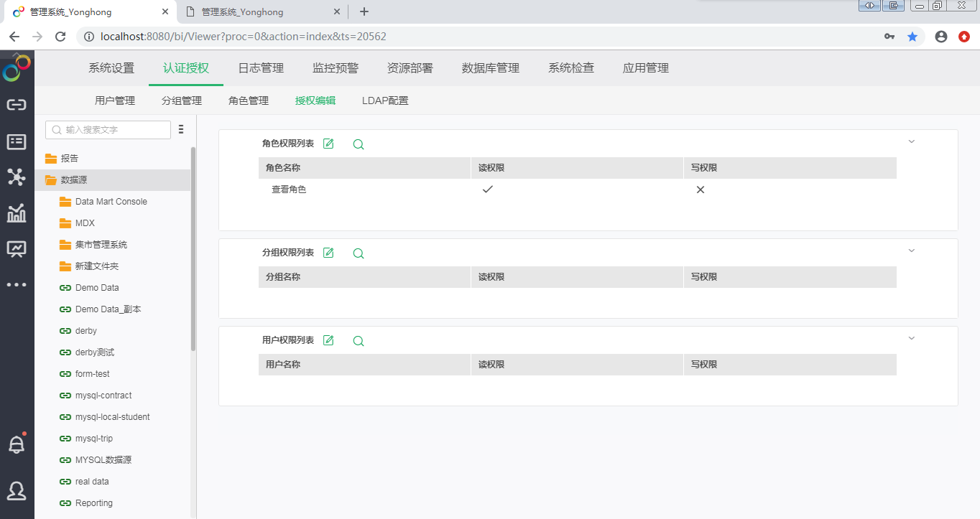The height and width of the screenshot is (519, 980).
Task: Edit the 角色权限列表 with pencil icon
Action: 328,144
